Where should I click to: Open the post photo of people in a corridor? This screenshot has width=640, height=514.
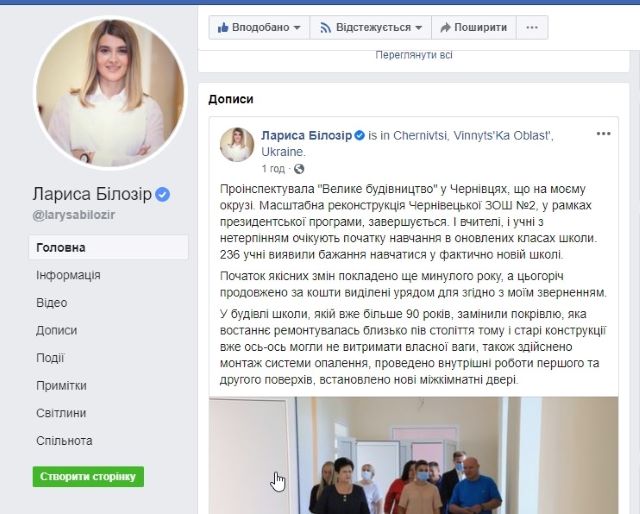click(x=413, y=455)
